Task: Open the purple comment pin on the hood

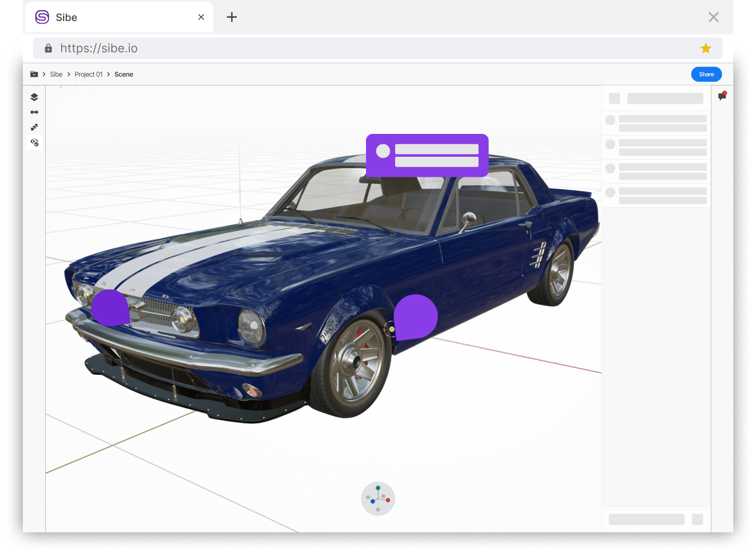Action: click(x=110, y=307)
